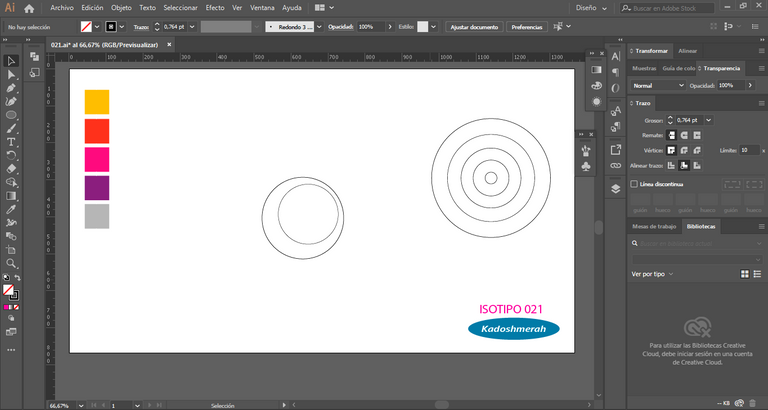Click the yellow color square on artboard

tap(97, 102)
